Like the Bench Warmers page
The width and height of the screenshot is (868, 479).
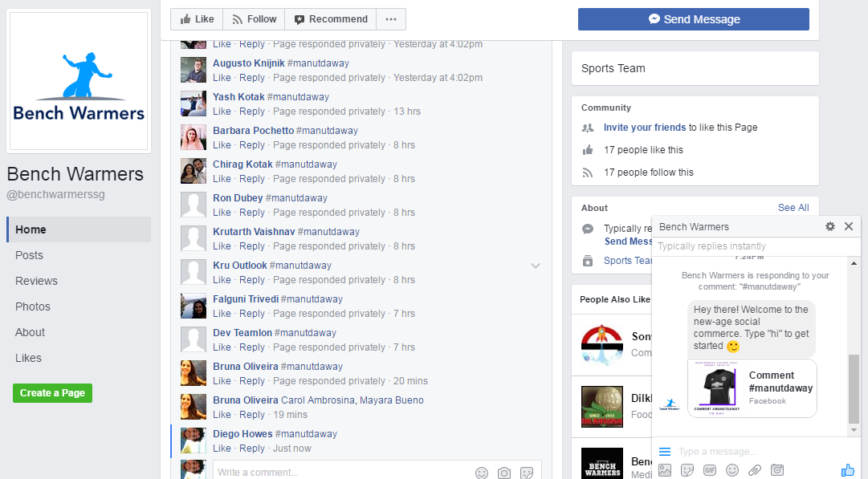pyautogui.click(x=197, y=19)
